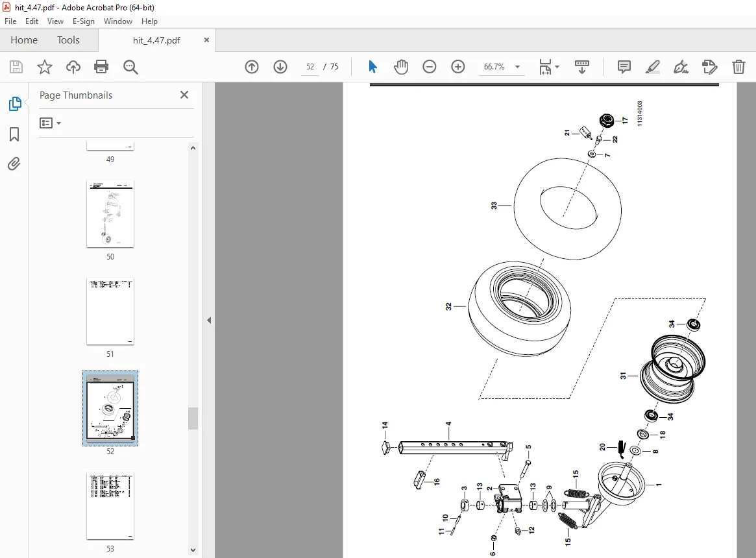Activate the Hand pan tool
The height and width of the screenshot is (558, 756).
[x=400, y=67]
